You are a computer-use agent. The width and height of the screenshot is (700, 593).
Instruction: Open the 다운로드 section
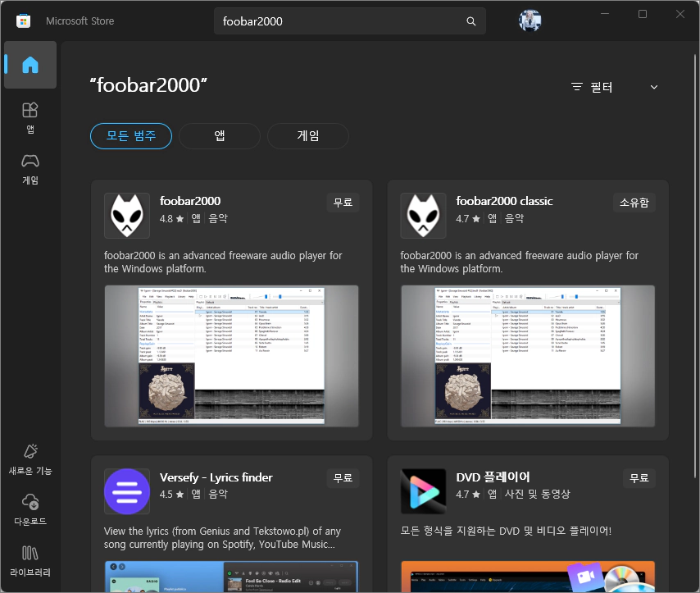click(x=30, y=509)
